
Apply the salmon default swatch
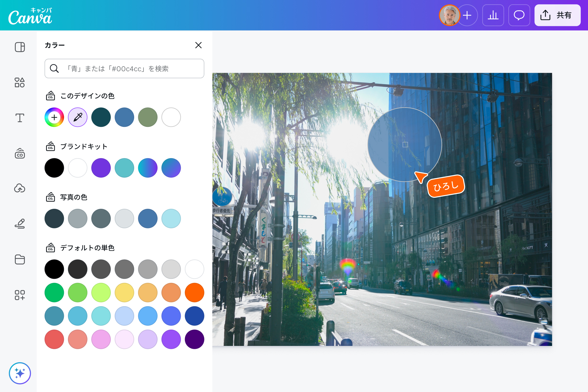(x=78, y=339)
